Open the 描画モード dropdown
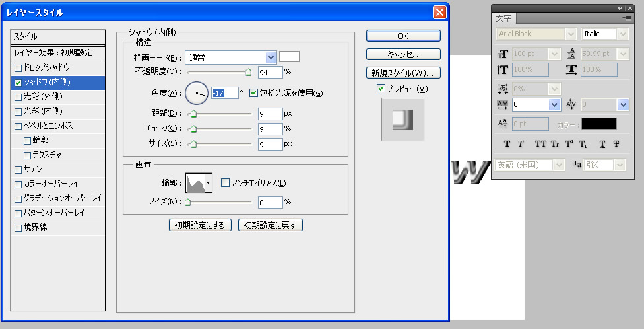This screenshot has width=644, height=329. coord(271,57)
